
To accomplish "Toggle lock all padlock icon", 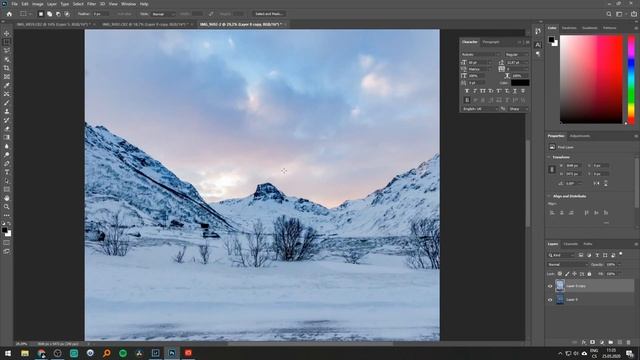I will coord(589,274).
